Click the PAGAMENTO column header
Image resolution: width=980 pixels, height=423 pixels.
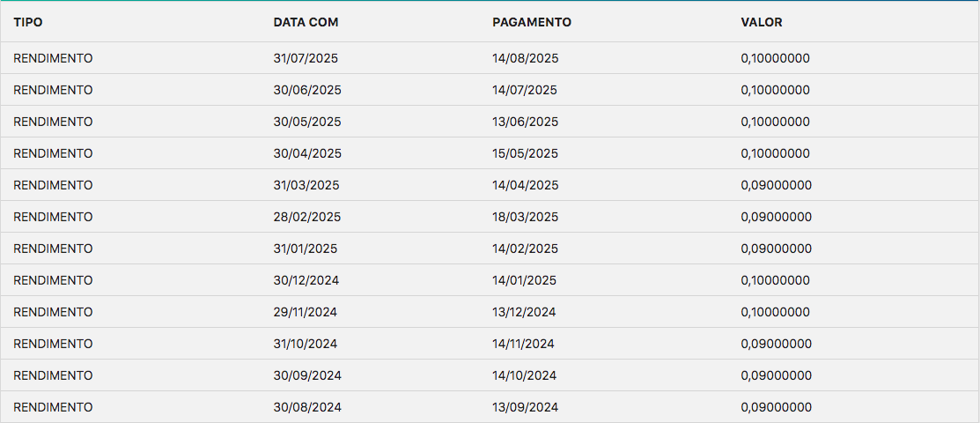click(531, 22)
